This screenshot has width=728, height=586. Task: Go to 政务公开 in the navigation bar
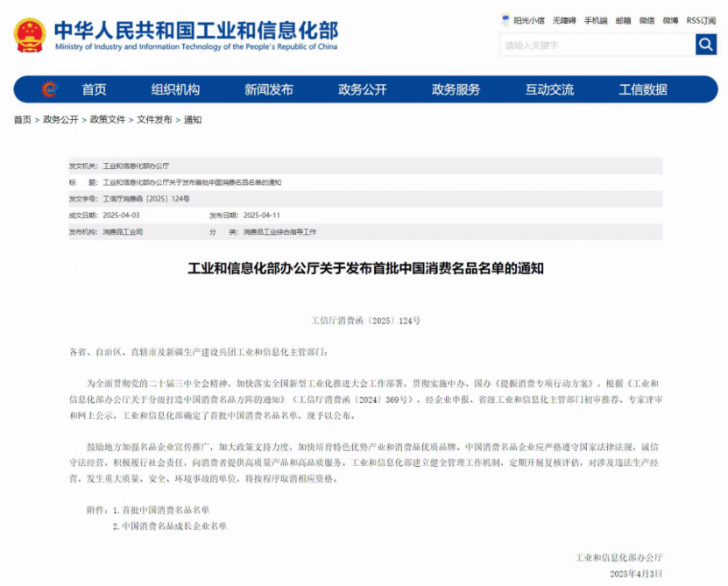[x=363, y=89]
